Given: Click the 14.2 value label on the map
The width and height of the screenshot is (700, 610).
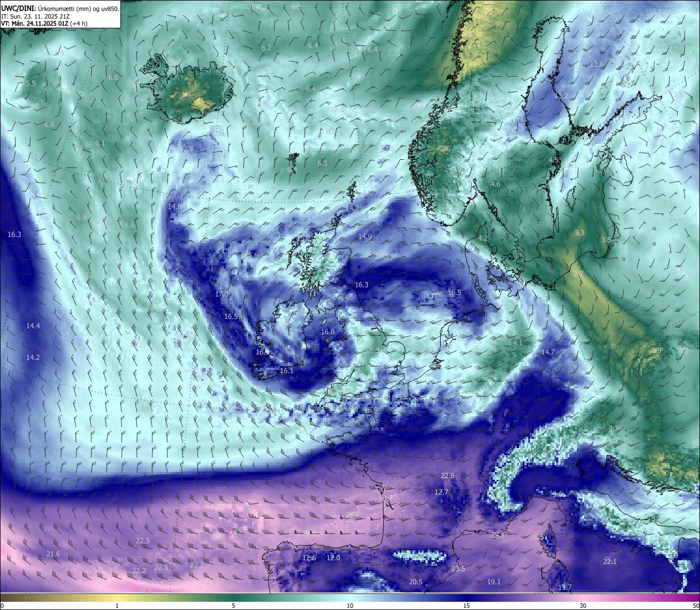Looking at the screenshot, I should tap(33, 357).
